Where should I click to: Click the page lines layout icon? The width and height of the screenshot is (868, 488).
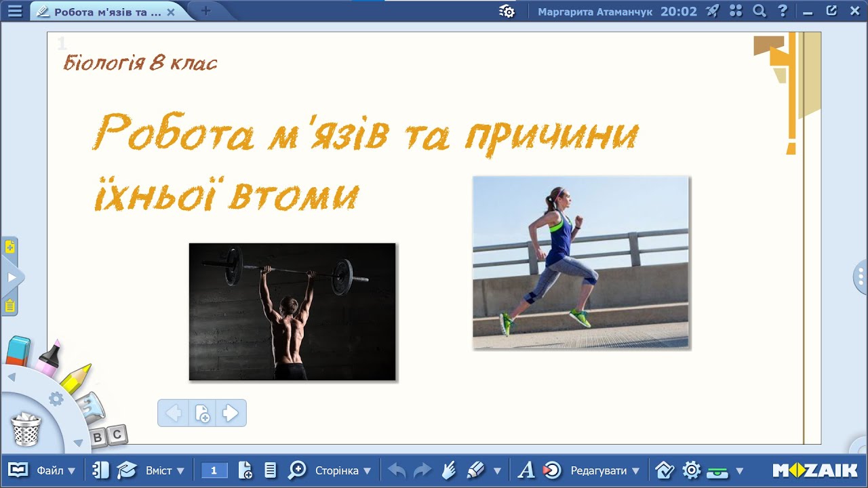[x=270, y=470]
